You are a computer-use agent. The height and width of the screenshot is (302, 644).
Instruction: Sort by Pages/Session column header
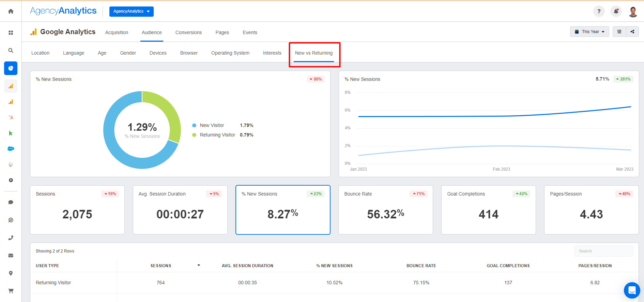pos(595,266)
